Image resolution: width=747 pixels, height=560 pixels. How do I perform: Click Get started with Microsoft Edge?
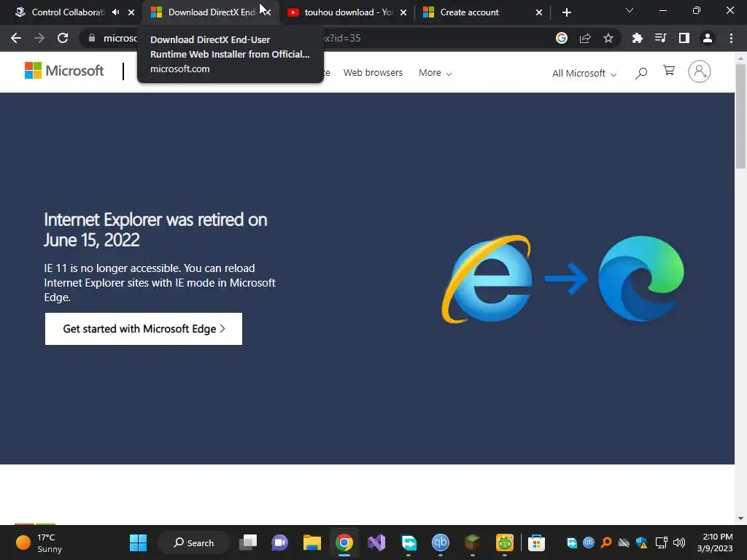[x=144, y=329]
